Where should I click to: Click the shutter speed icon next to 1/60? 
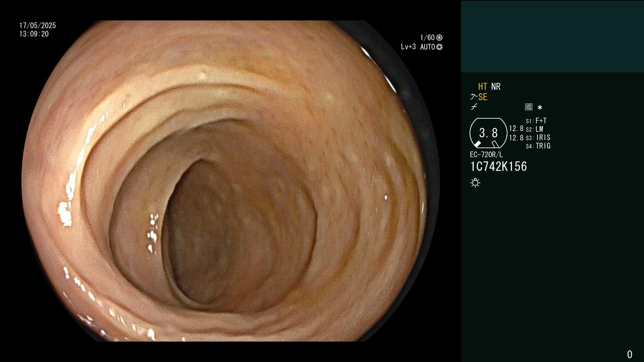click(x=439, y=38)
